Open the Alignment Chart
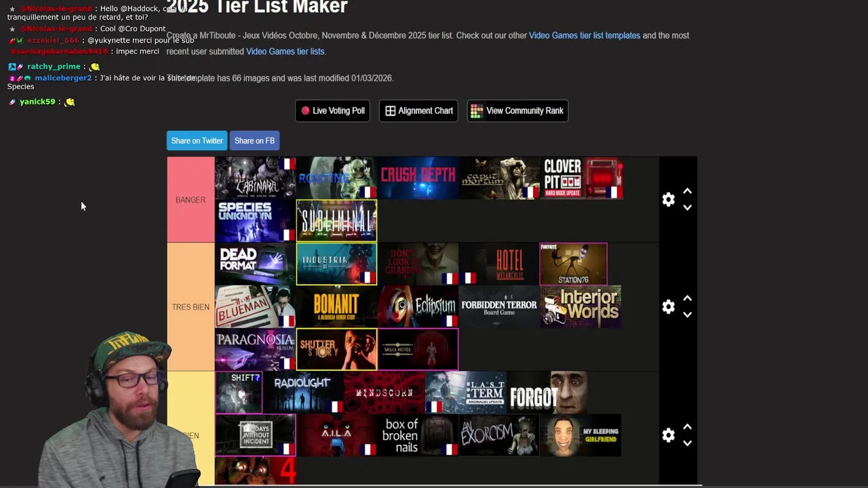 418,110
